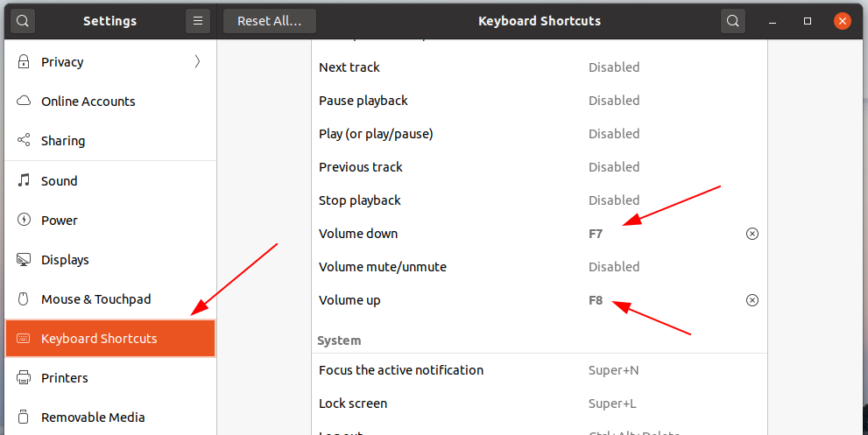Edit the Volume mute/unmute shortcut row
Image resolution: width=868 pixels, height=435 pixels.
coord(540,267)
